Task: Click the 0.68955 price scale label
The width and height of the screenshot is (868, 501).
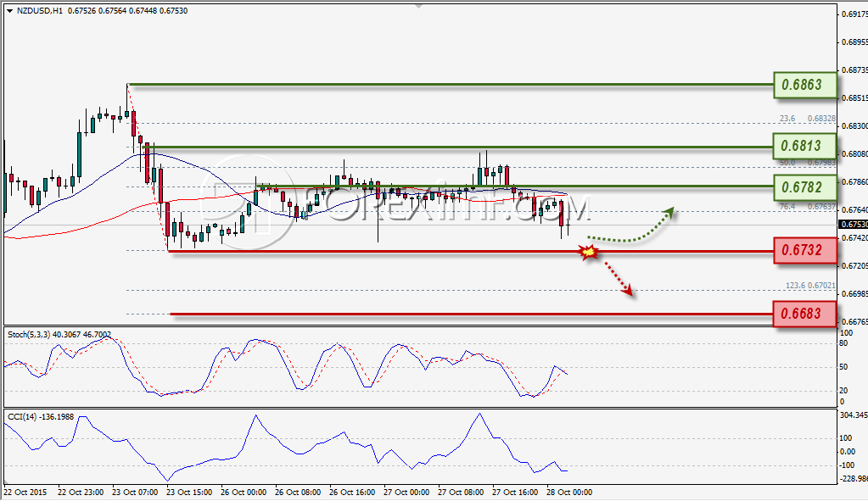Action: tap(854, 42)
